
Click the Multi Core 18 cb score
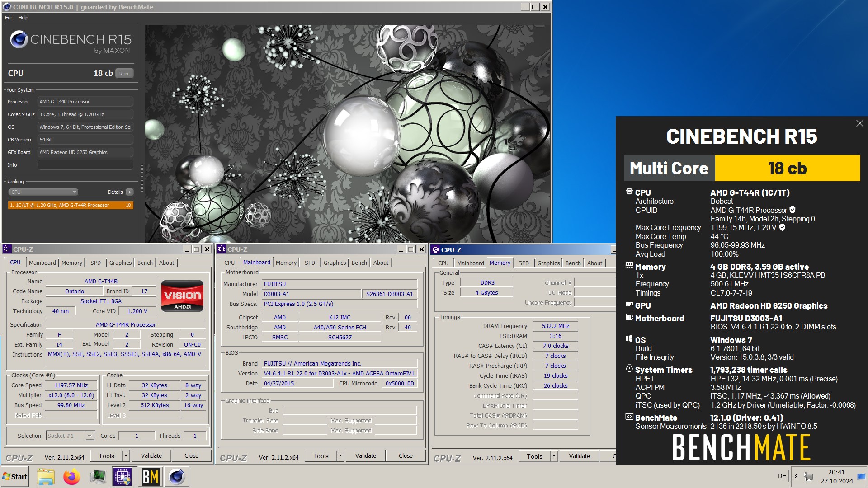[x=787, y=168]
